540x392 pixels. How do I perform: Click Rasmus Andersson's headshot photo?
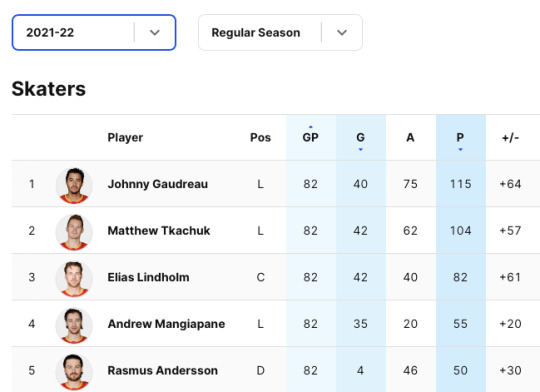pos(74,372)
